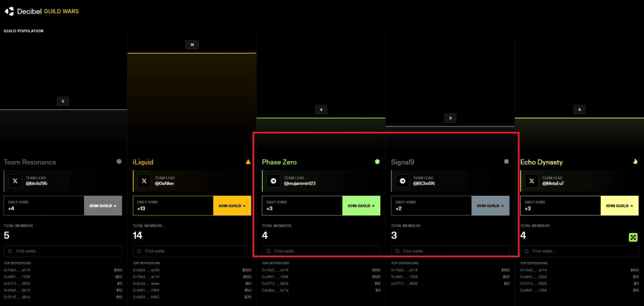Click the Telegram icon beside @BChoSN

pyautogui.click(x=403, y=181)
